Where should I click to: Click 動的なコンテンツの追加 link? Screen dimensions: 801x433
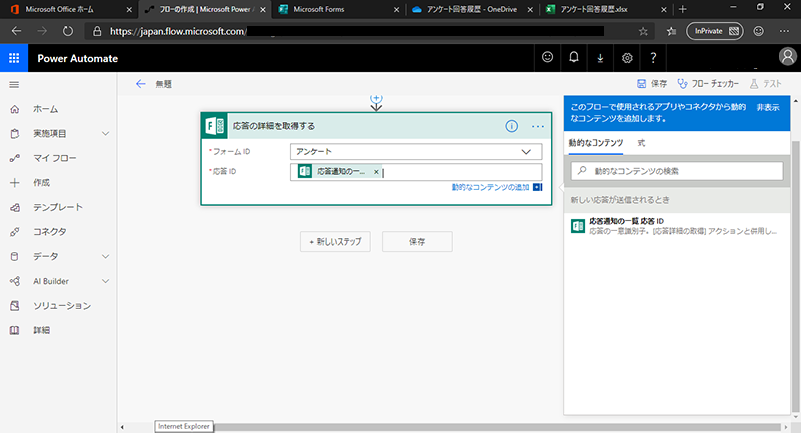(490, 187)
